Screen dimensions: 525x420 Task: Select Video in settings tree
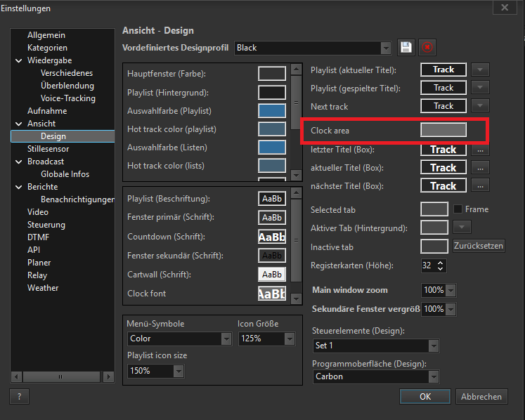point(38,212)
